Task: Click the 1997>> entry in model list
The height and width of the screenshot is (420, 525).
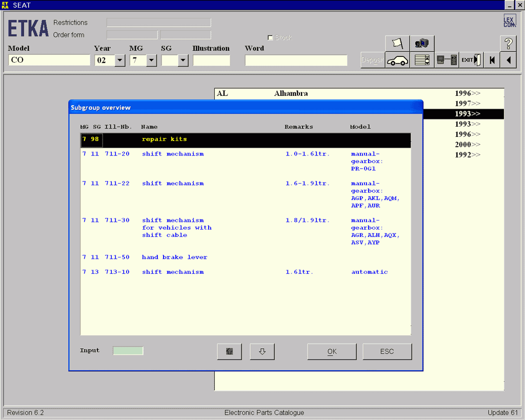Action: tap(468, 104)
